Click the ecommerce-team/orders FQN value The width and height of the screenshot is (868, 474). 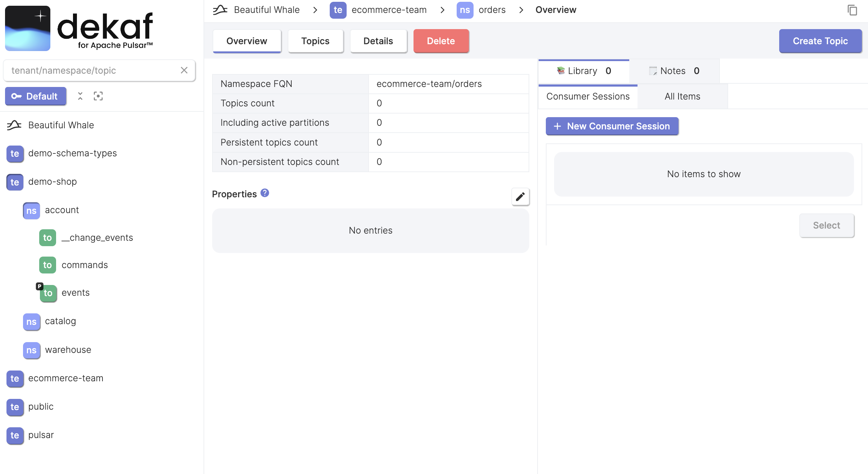click(x=429, y=84)
